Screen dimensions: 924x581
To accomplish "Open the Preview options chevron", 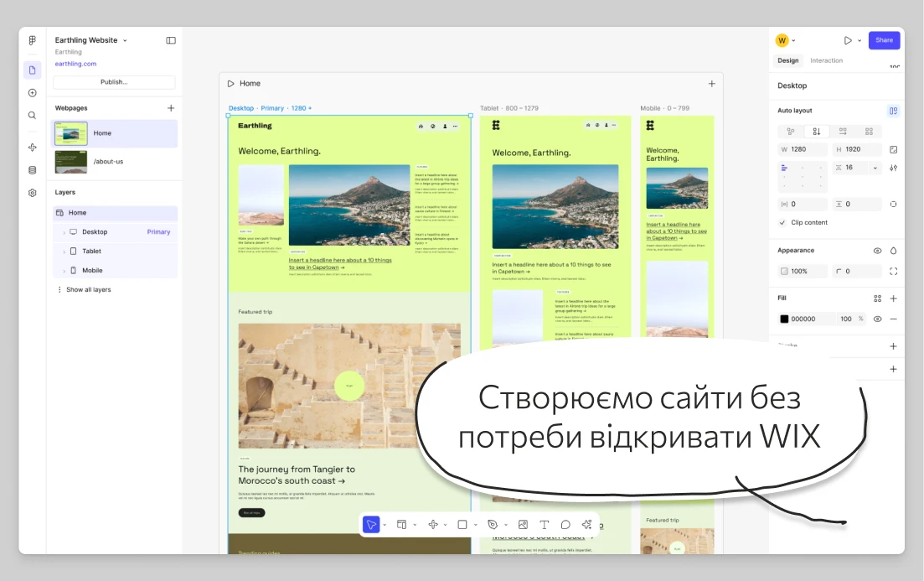I will [x=859, y=41].
